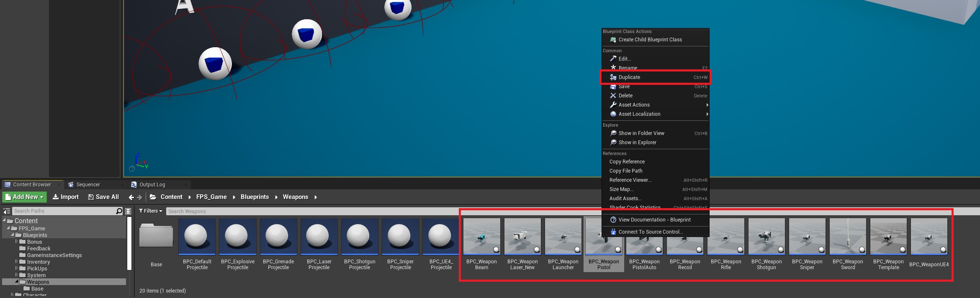The image size is (980, 298).
Task: Switch to the Sequencer tab
Action: 88,185
